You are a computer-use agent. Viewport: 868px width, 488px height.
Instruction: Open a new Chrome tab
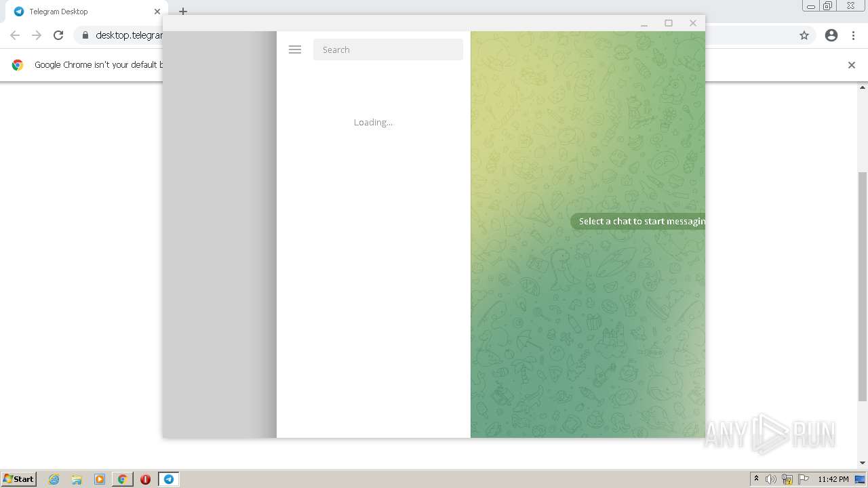pyautogui.click(x=182, y=12)
